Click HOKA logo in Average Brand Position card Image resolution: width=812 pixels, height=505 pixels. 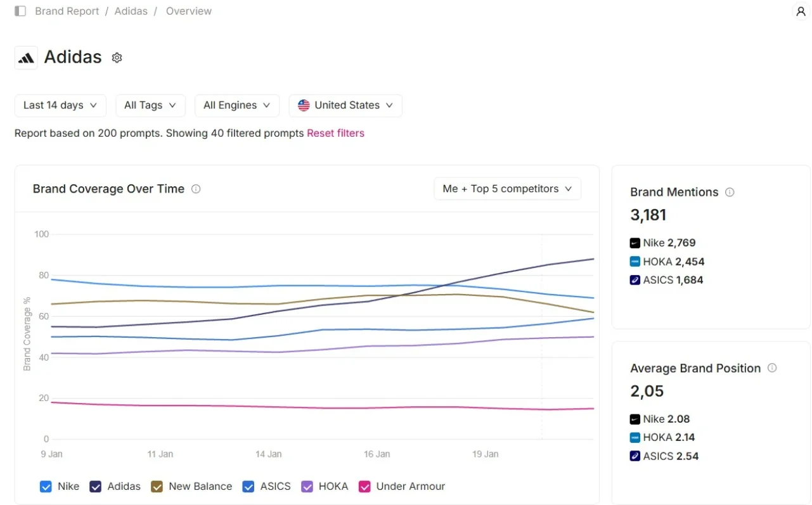635,437
